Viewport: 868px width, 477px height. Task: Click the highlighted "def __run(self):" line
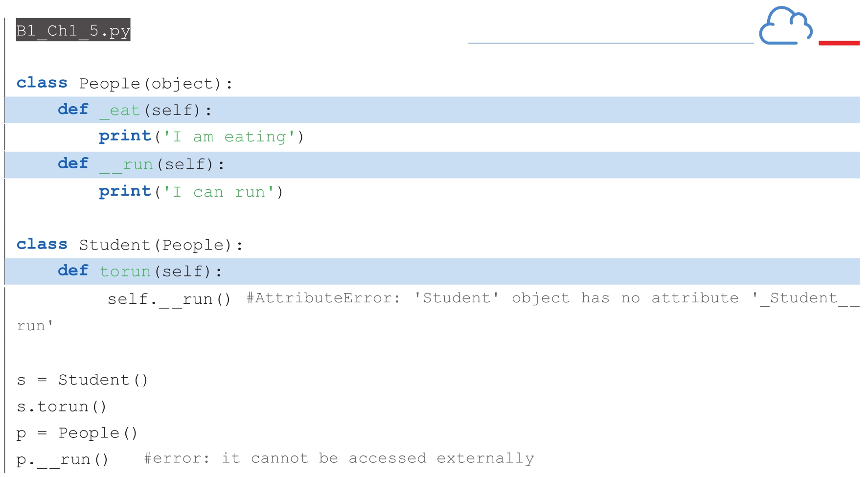pos(141,164)
